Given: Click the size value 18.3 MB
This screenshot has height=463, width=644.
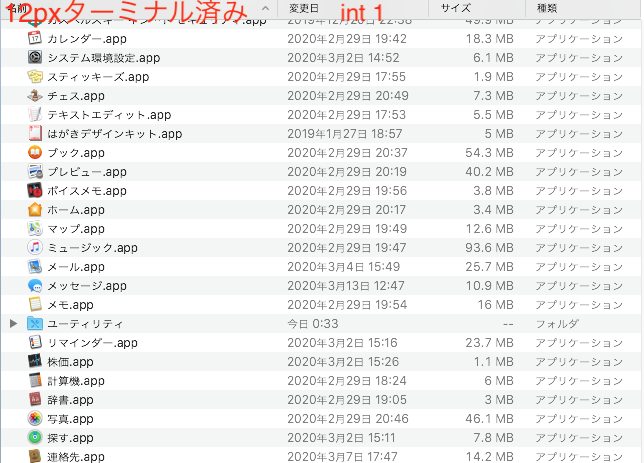Looking at the screenshot, I should (489, 39).
